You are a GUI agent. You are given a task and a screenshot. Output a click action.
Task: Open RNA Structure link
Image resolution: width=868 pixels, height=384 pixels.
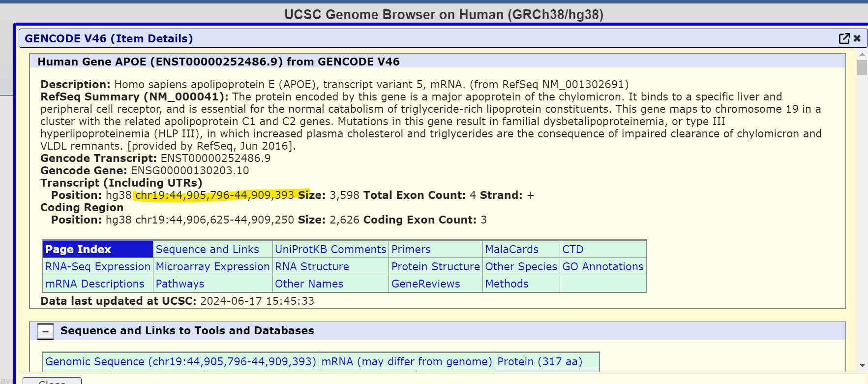[312, 267]
